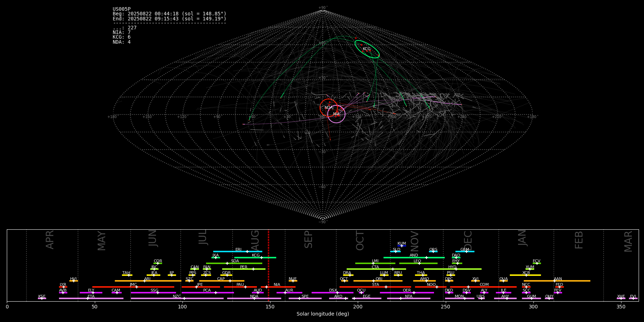Click the COM red shower bar
Viewport: 644px width, 322px height.
point(484,287)
